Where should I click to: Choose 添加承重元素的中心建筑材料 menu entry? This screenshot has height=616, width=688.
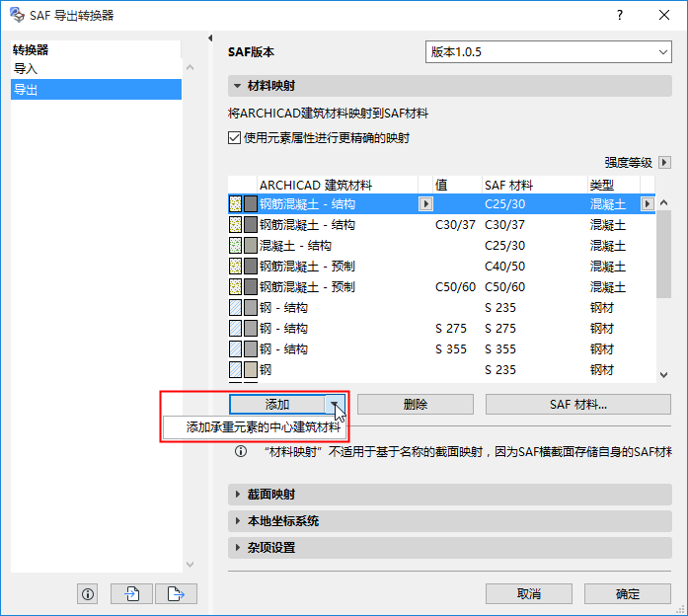(256, 427)
